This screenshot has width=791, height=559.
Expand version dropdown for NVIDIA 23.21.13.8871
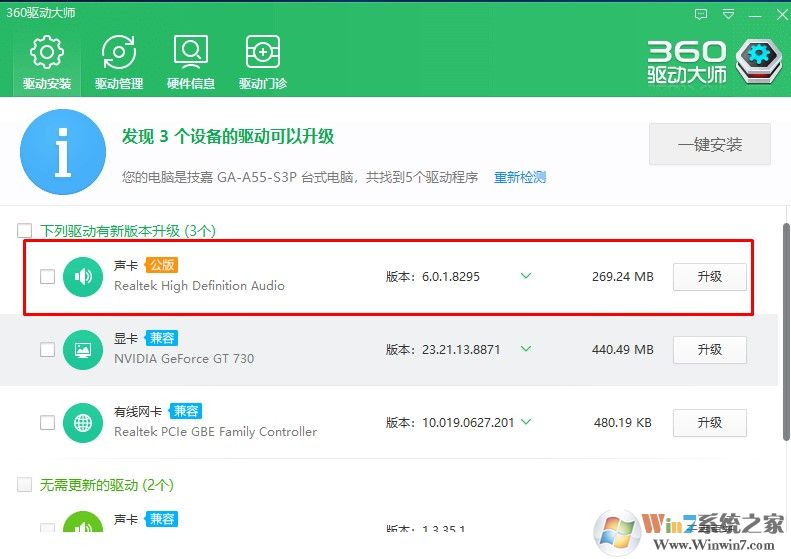click(x=526, y=349)
